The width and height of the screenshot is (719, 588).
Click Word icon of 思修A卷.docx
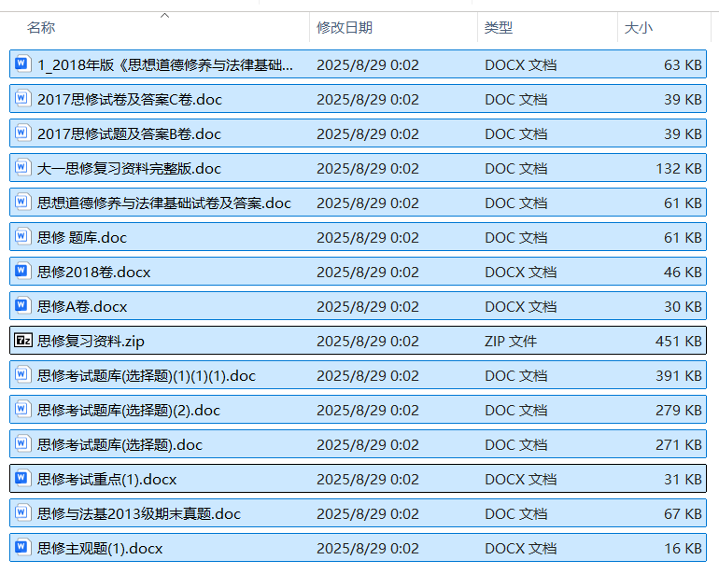tap(23, 306)
